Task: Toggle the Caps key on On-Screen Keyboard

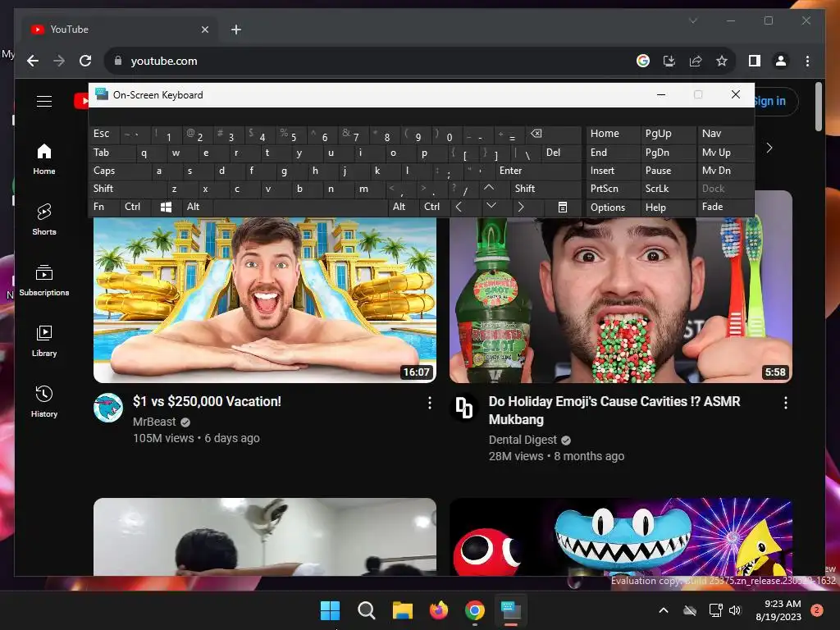Action: tap(120, 171)
